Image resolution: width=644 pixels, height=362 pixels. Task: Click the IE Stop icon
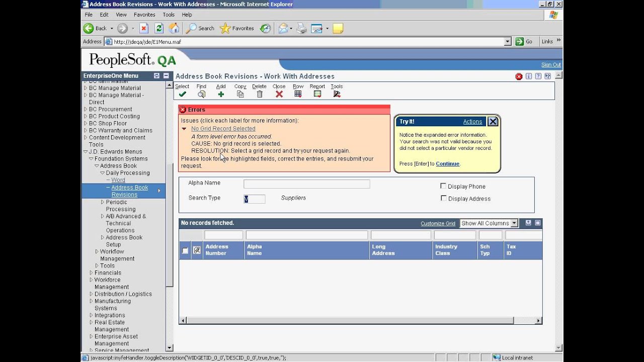click(144, 28)
